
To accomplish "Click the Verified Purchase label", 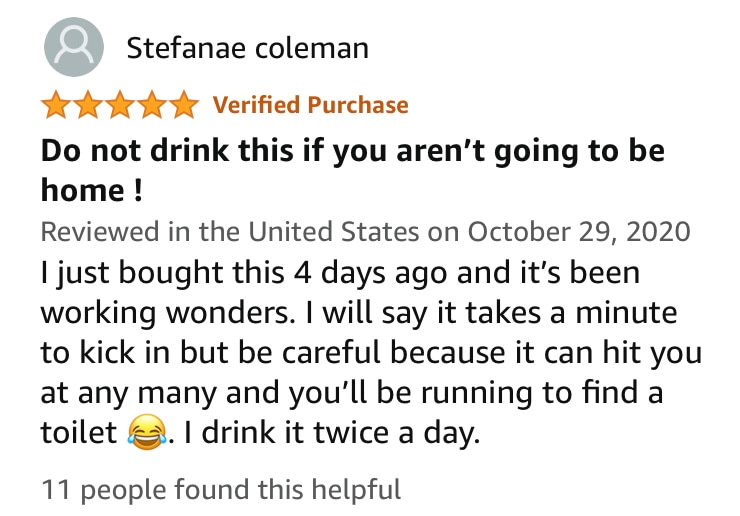I will point(311,105).
